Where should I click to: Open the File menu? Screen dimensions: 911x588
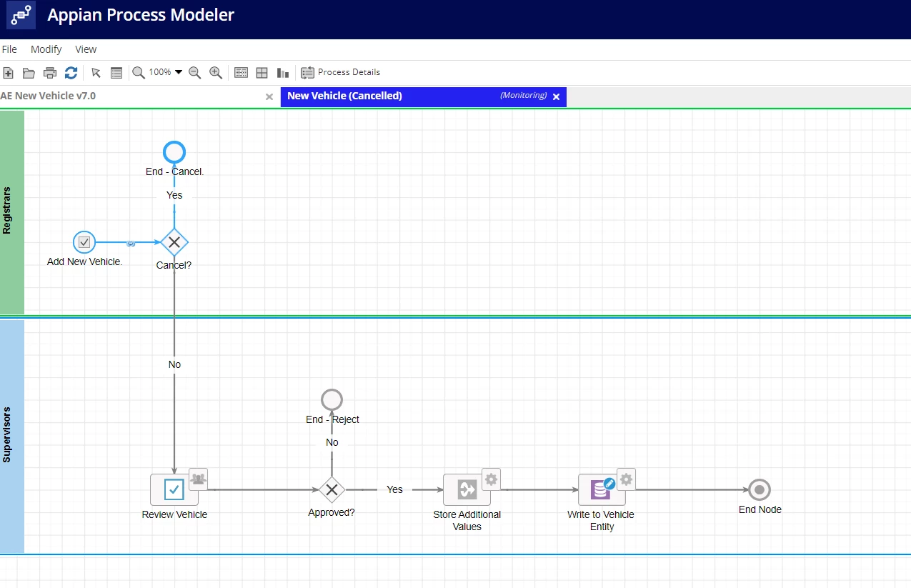pos(9,49)
